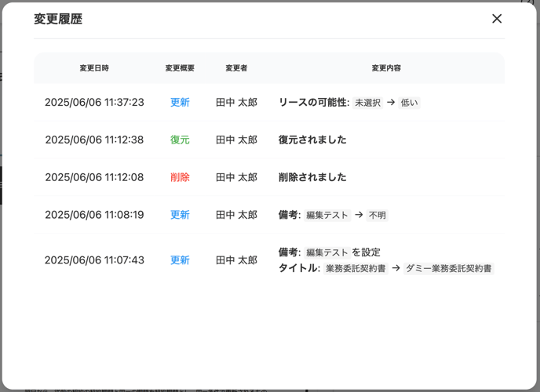540x392 pixels.
Task: Click the 変更履歴 dialog title
Action: point(58,19)
